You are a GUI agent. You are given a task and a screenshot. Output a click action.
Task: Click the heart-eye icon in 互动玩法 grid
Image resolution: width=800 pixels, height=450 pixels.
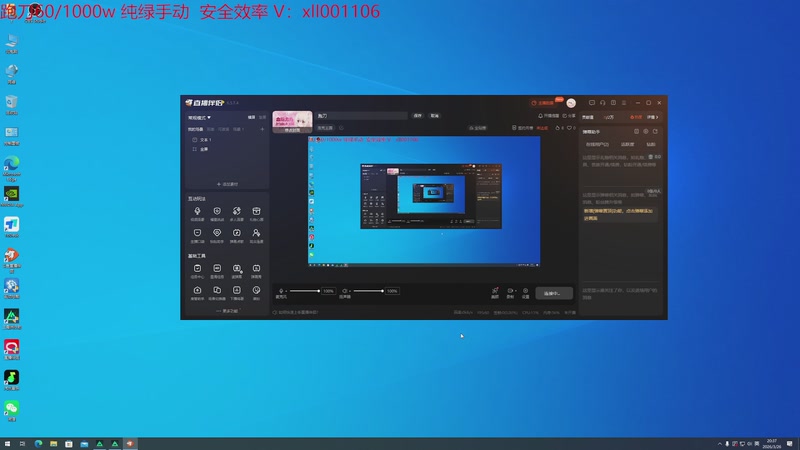pos(217,233)
